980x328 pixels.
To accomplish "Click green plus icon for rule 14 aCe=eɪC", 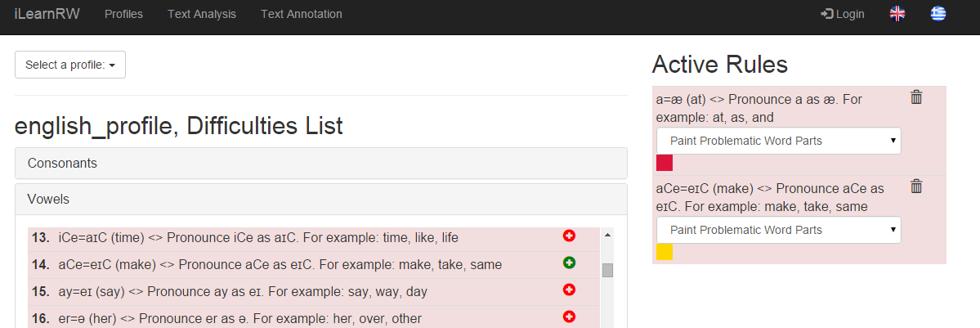I will (x=569, y=263).
